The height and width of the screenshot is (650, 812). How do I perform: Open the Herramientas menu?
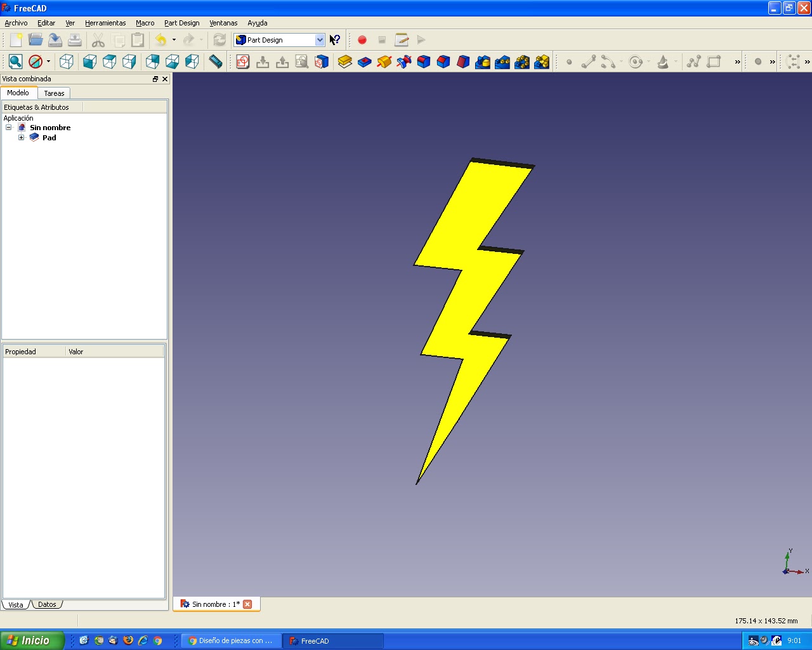pyautogui.click(x=105, y=23)
